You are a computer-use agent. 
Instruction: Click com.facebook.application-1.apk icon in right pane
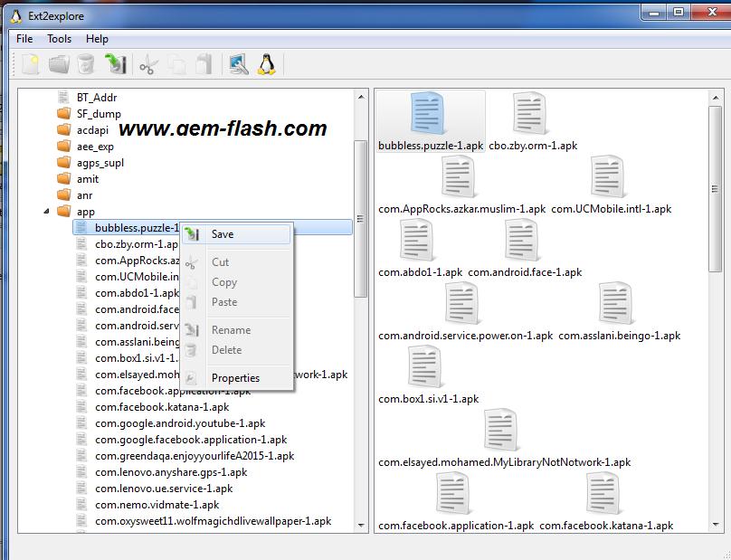click(x=453, y=494)
